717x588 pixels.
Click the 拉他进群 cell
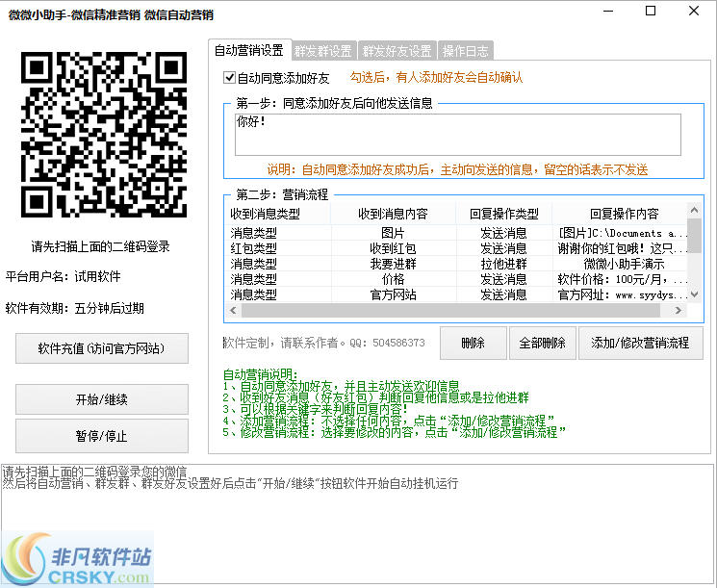tap(504, 264)
